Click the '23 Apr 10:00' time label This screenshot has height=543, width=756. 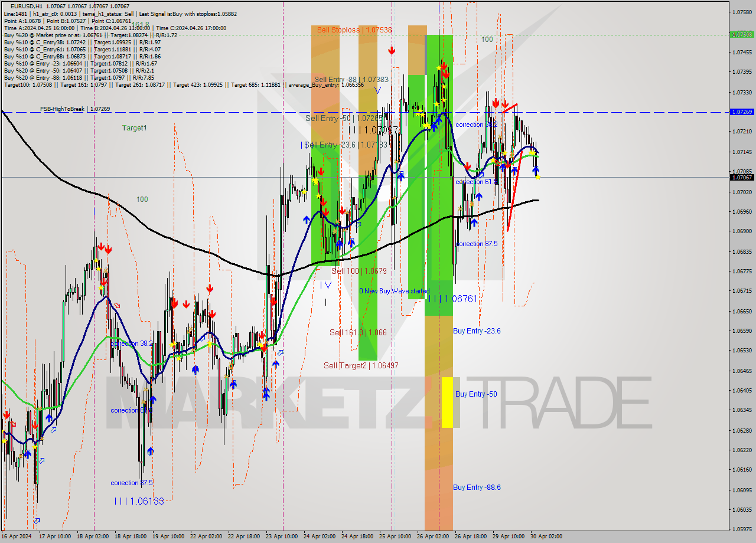pos(283,537)
